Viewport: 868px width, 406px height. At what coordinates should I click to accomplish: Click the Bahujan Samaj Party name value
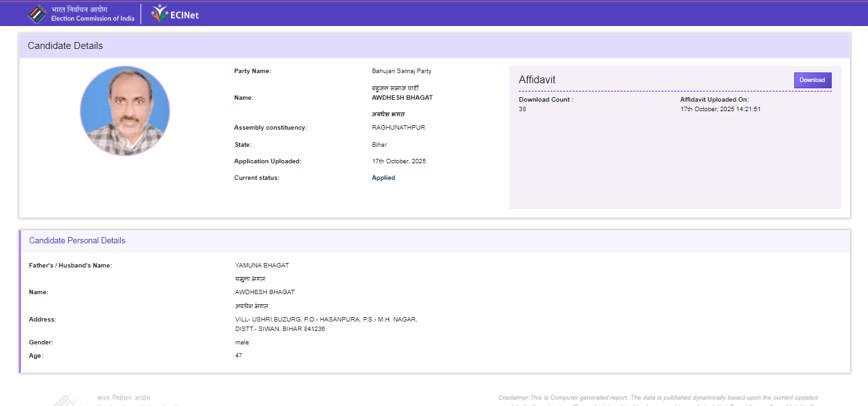[401, 71]
